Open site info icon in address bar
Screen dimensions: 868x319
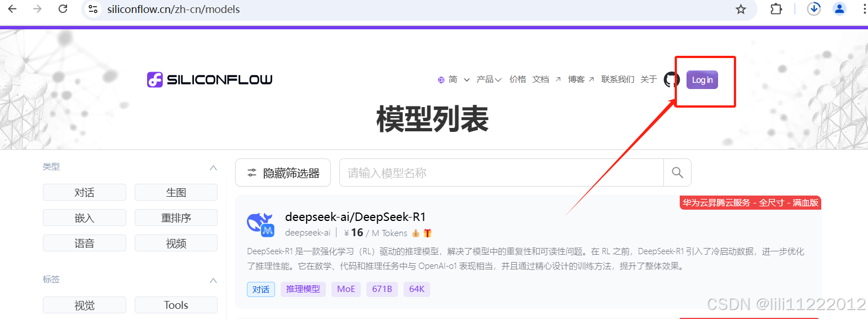(94, 9)
